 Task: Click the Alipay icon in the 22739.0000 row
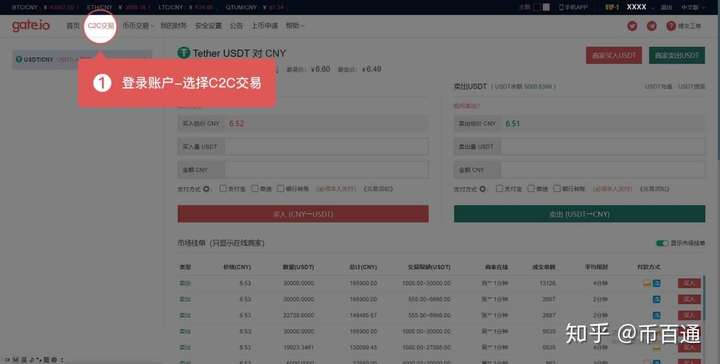pos(657,315)
